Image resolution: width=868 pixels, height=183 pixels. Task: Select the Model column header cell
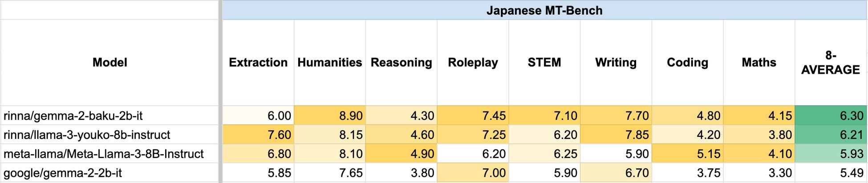point(110,62)
